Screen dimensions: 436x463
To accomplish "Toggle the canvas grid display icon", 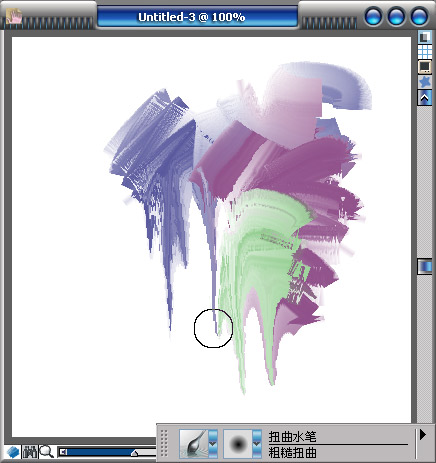I will pos(425,52).
